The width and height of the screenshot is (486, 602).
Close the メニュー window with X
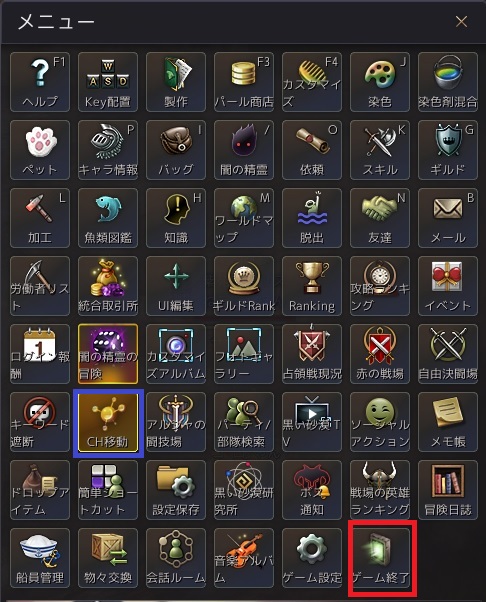(x=461, y=22)
